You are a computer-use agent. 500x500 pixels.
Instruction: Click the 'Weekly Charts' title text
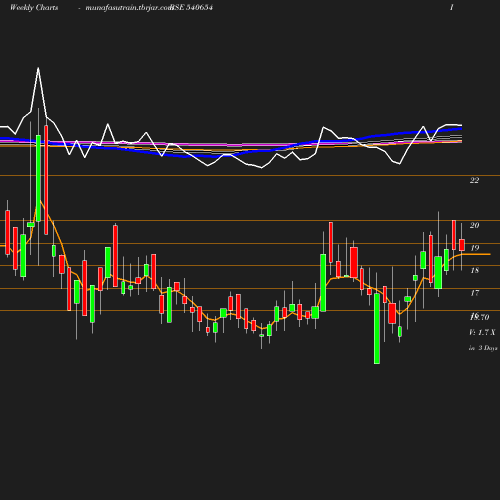34,8
